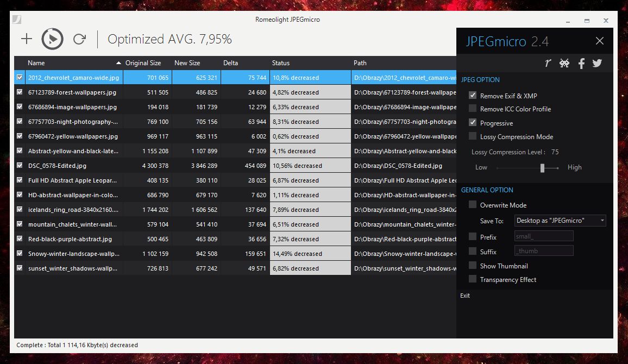Open the Facebook page icon

click(581, 63)
